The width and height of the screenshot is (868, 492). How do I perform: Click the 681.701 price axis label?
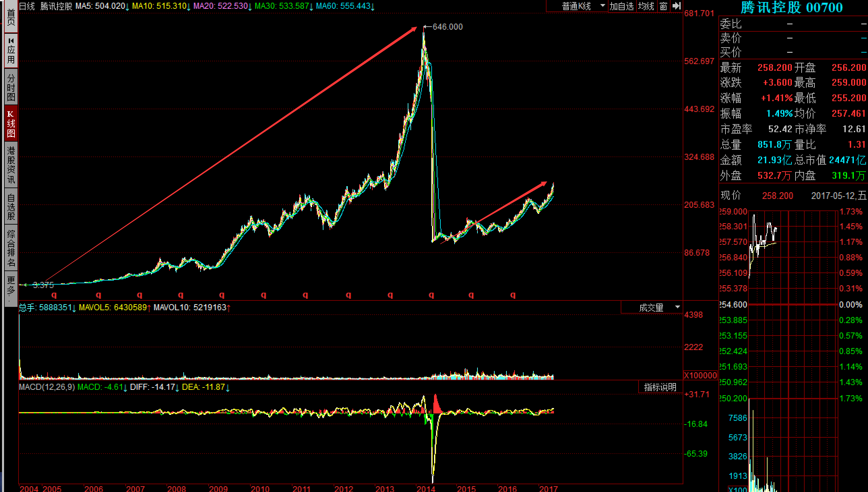(x=699, y=13)
